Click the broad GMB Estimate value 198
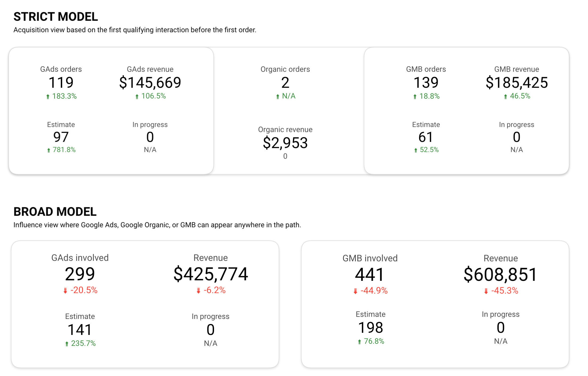The image size is (588, 376). 370,327
